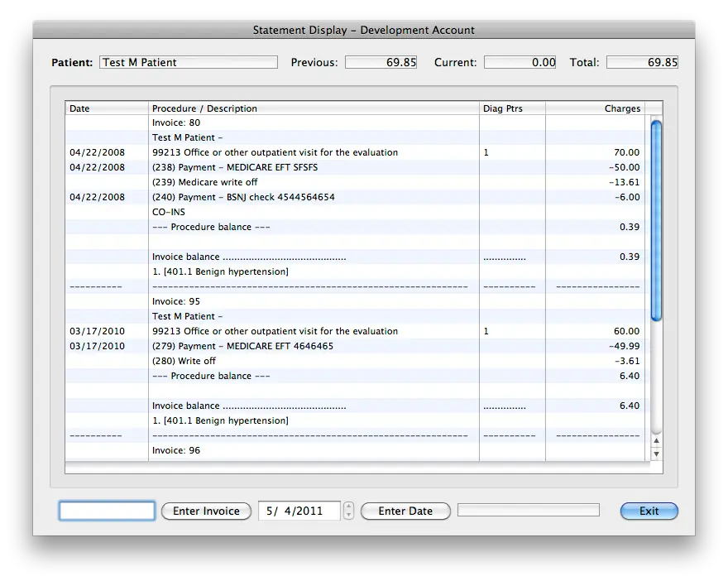Click the empty invoice entry box bottom-left

106,510
